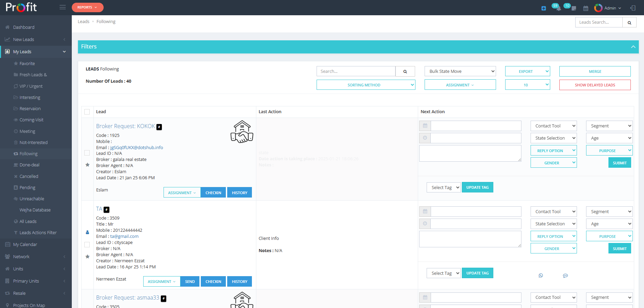Click the Leads Search magnifier button

[x=629, y=22]
